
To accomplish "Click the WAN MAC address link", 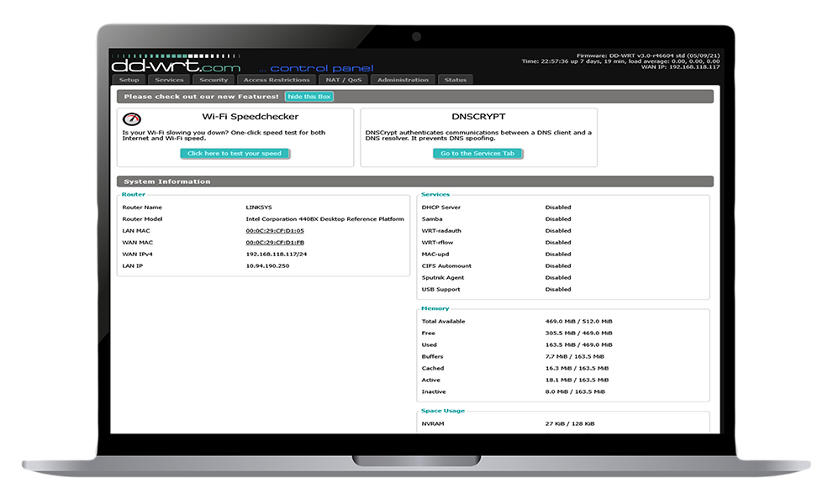I will click(x=275, y=243).
